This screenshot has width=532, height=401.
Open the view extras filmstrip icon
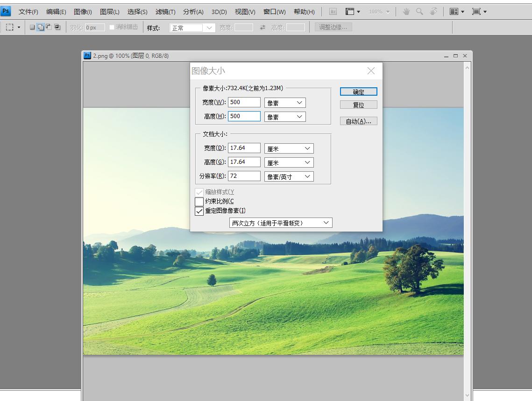350,12
